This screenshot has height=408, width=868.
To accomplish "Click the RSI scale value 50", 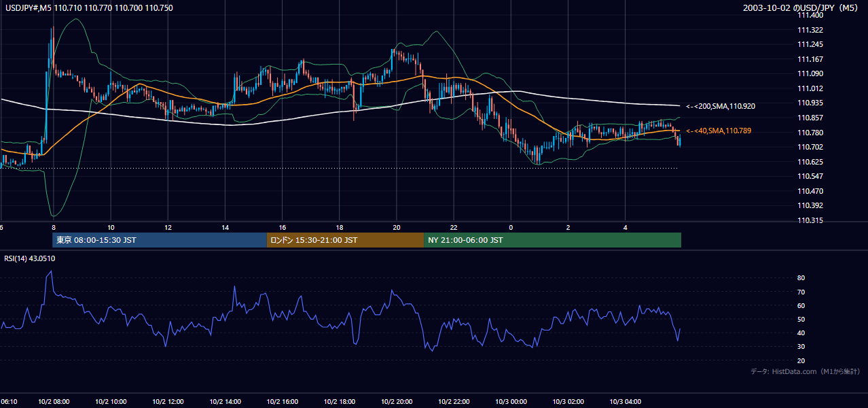I will pos(801,319).
